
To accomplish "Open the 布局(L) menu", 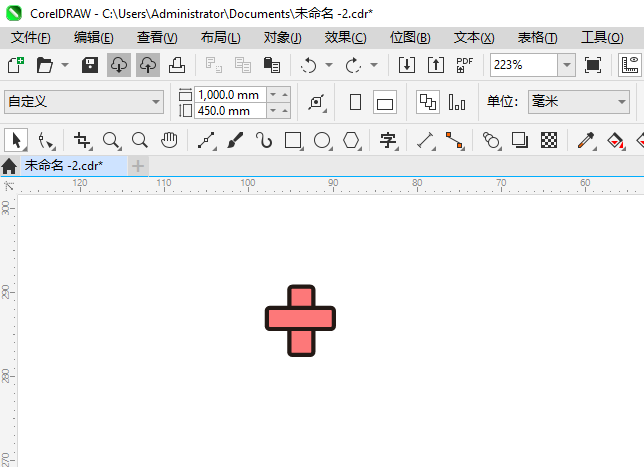I will pos(221,38).
